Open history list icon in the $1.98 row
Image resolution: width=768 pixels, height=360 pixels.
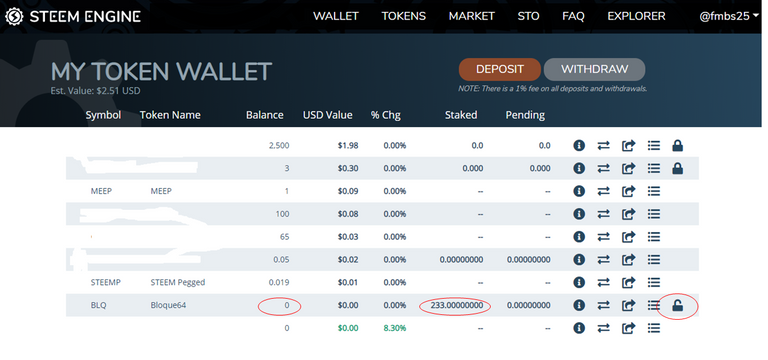pyautogui.click(x=653, y=145)
